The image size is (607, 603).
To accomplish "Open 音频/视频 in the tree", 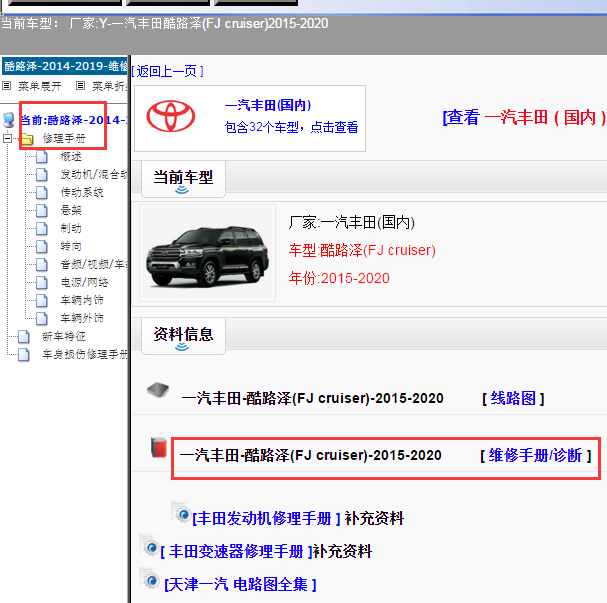I will point(94,264).
